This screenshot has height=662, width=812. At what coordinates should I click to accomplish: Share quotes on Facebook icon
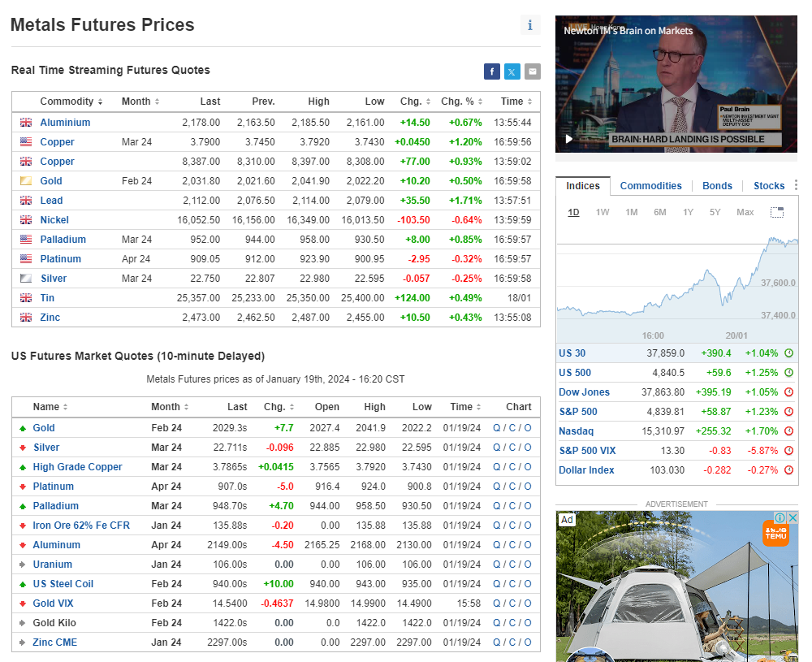pyautogui.click(x=491, y=71)
